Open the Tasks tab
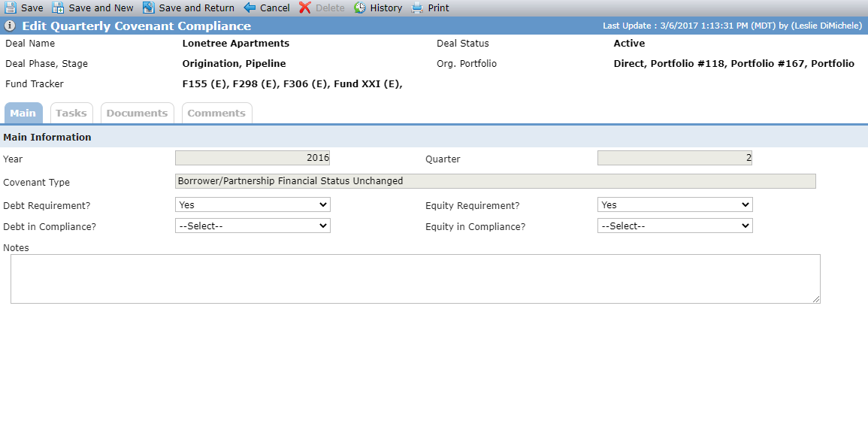 pyautogui.click(x=71, y=113)
